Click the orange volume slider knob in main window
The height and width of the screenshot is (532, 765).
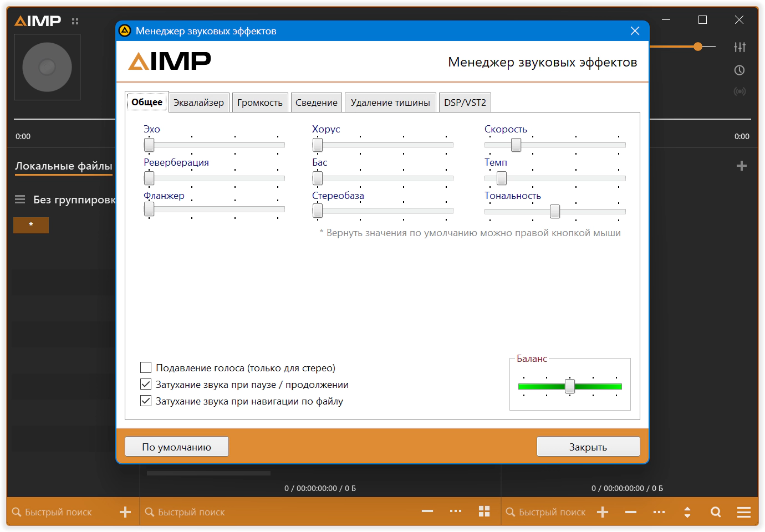(x=698, y=47)
